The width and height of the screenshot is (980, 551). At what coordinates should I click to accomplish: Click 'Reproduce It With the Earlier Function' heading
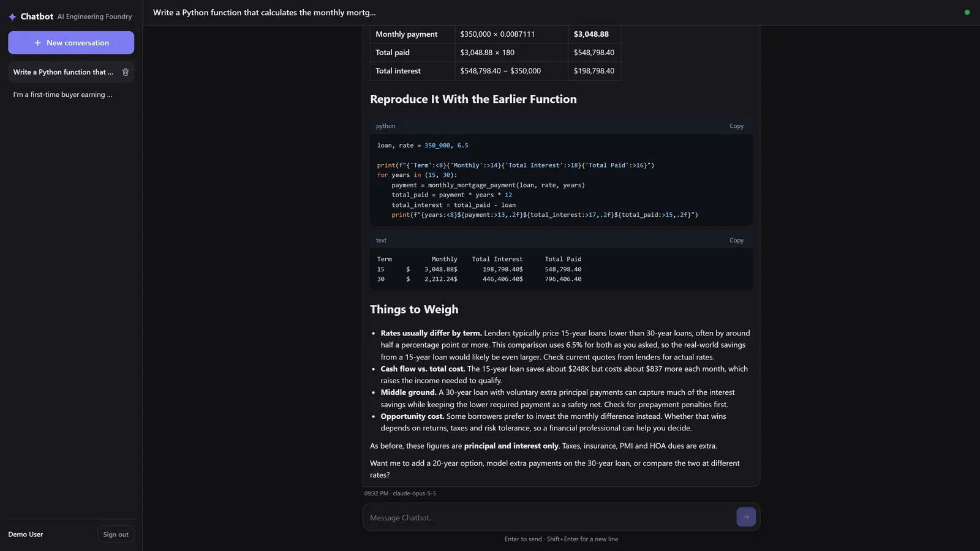pos(473,99)
